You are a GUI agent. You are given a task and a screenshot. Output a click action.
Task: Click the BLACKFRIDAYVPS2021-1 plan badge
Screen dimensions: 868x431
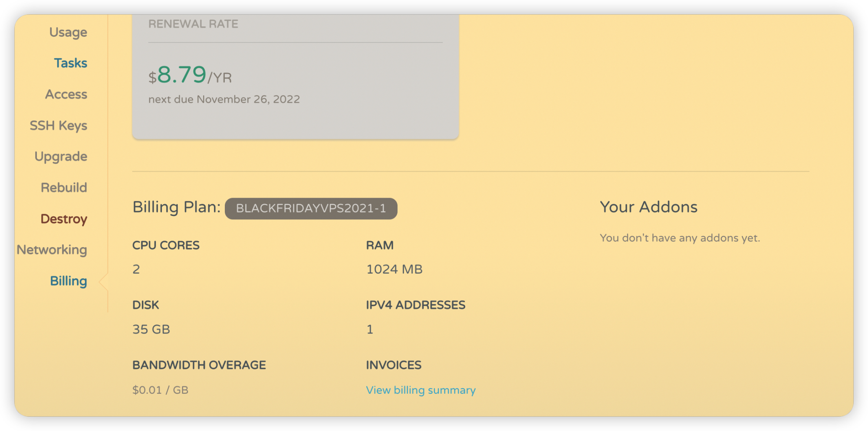[x=311, y=209]
